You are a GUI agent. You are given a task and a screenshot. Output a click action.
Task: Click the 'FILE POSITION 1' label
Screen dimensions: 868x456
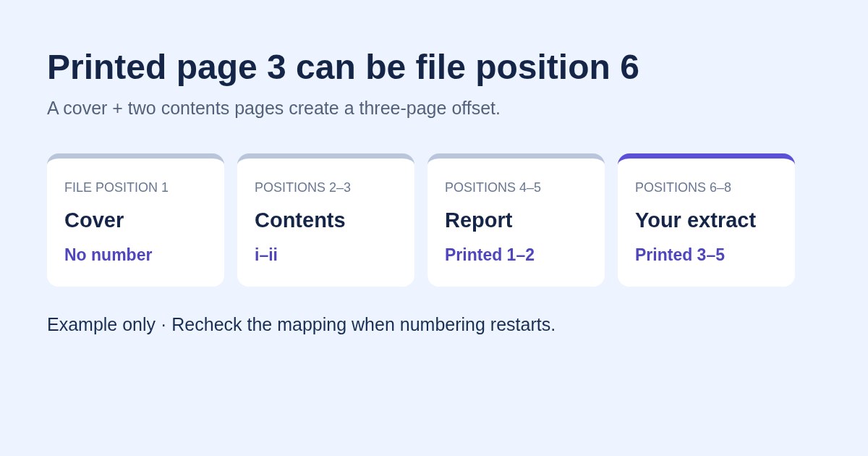[116, 187]
